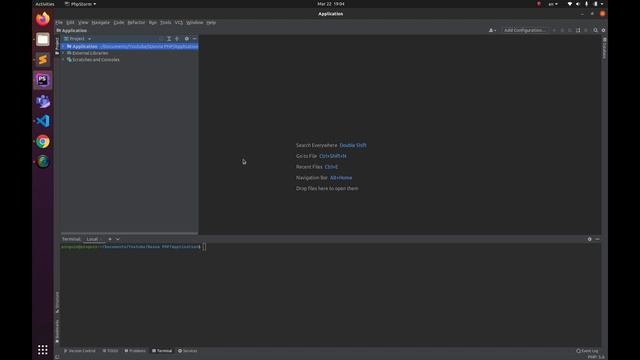Click PHP language level in status bar

tap(596, 357)
